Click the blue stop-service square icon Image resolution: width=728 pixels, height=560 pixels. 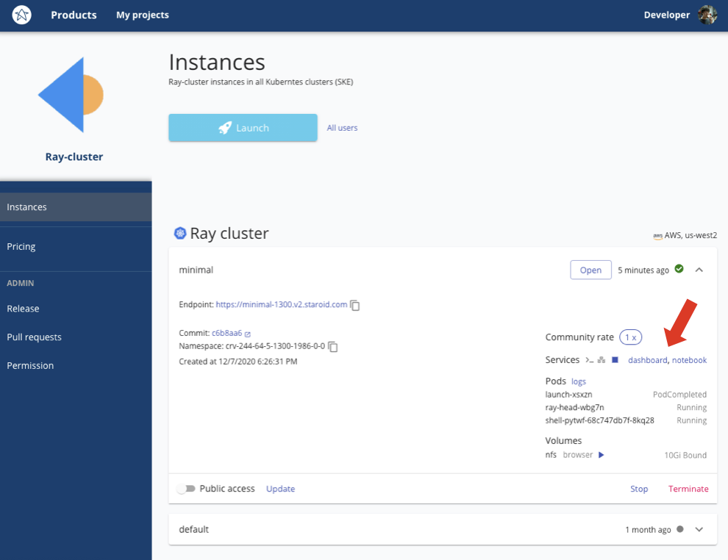point(615,360)
